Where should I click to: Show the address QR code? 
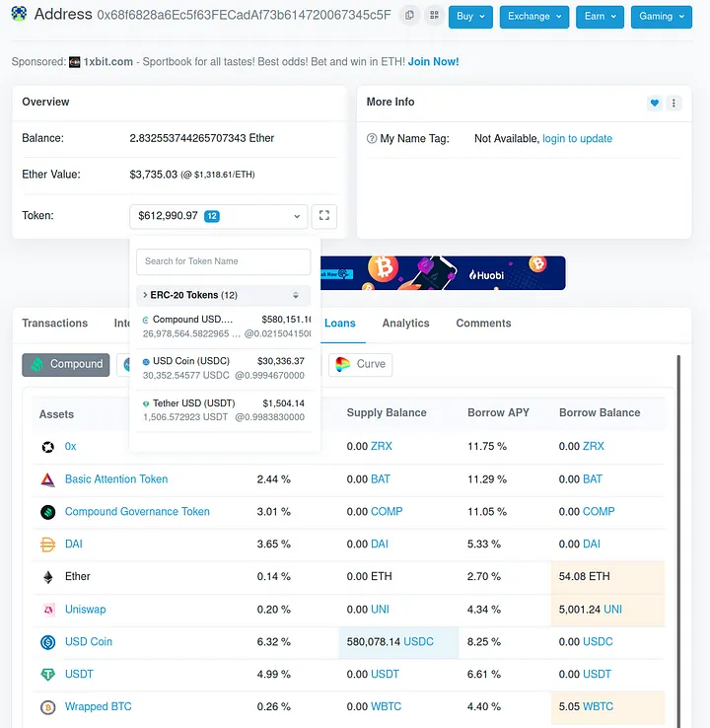(433, 16)
